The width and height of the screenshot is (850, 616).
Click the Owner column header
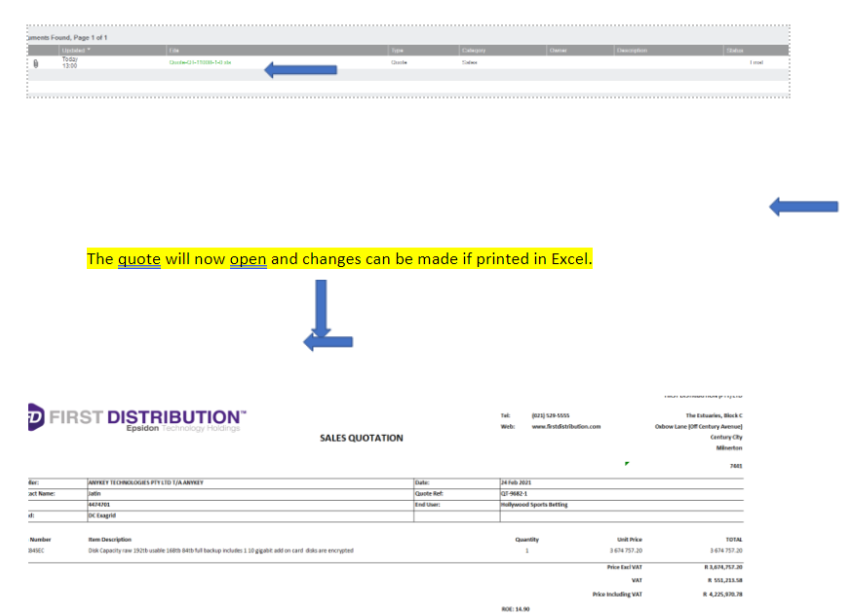559,50
